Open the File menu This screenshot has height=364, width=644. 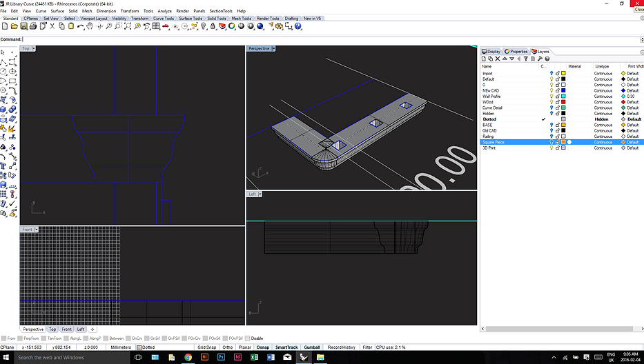point(3,11)
